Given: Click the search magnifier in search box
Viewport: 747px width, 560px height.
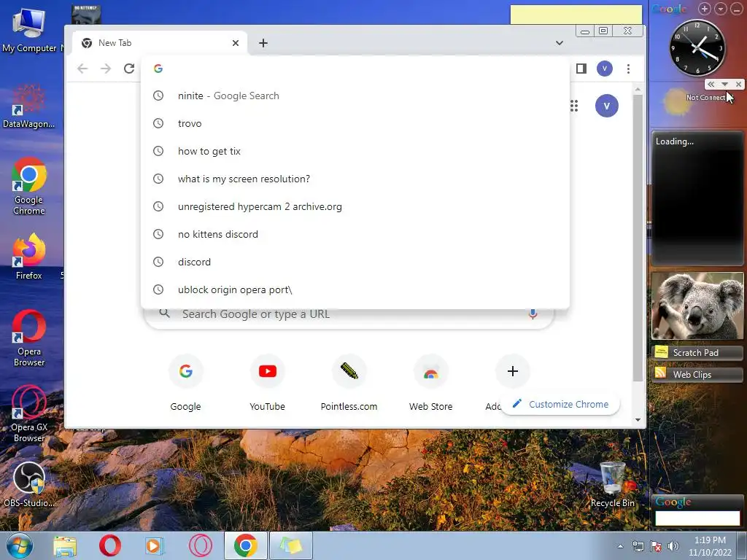Looking at the screenshot, I should pos(164,314).
